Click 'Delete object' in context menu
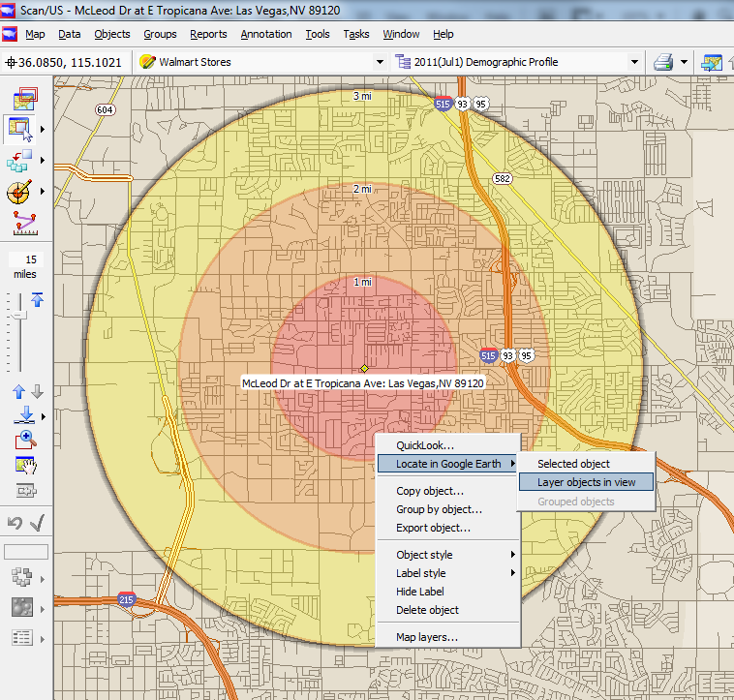 (427, 610)
